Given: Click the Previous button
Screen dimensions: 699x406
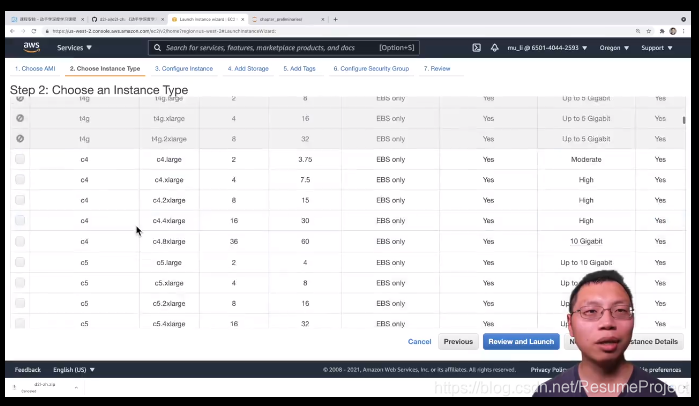Looking at the screenshot, I should pyautogui.click(x=458, y=341).
